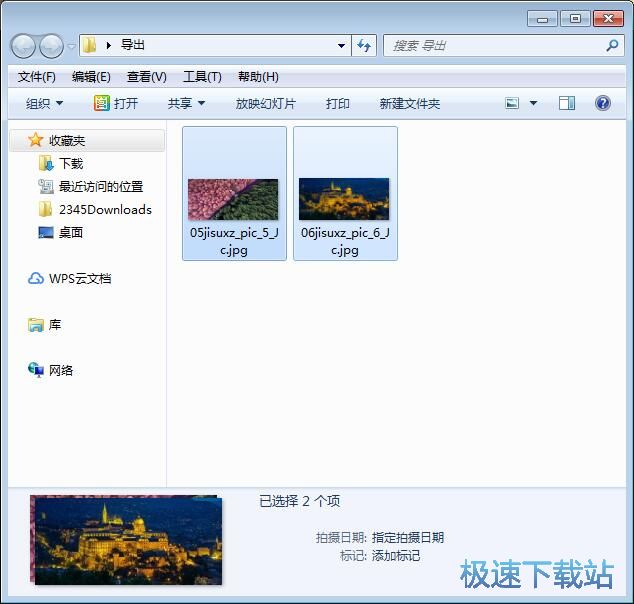Image resolution: width=634 pixels, height=604 pixels.
Task: Open the 查看(V) menu
Action: pyautogui.click(x=146, y=77)
